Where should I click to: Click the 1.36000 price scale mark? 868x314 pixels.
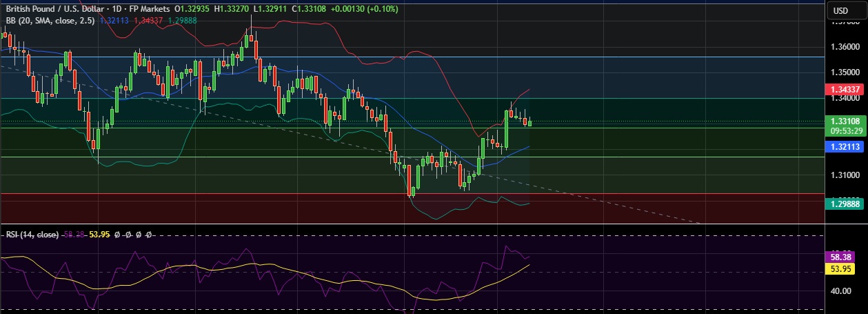[x=845, y=47]
